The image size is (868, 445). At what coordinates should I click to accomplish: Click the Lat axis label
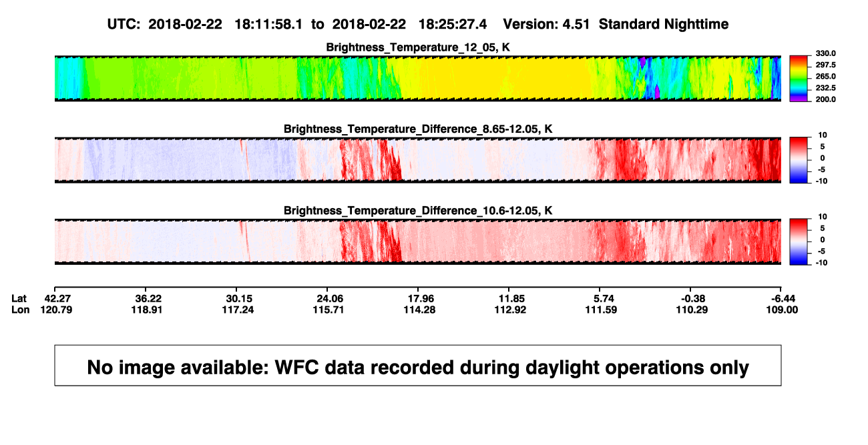pyautogui.click(x=19, y=298)
